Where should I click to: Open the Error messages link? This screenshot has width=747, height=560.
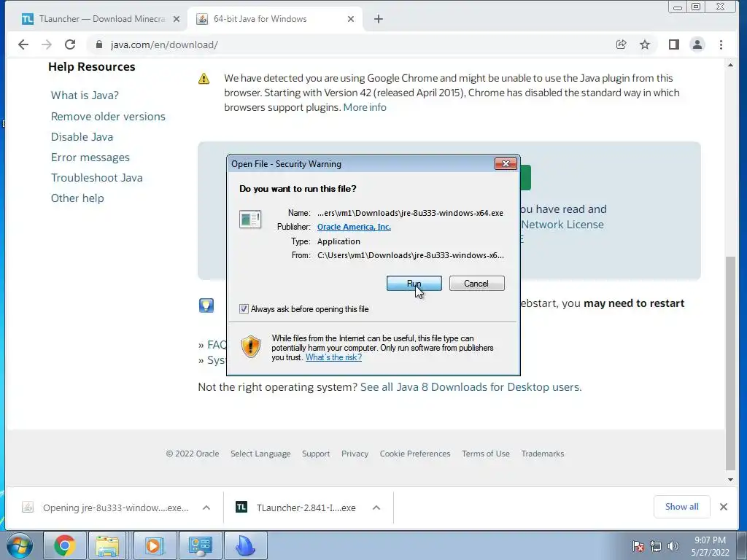pos(90,157)
